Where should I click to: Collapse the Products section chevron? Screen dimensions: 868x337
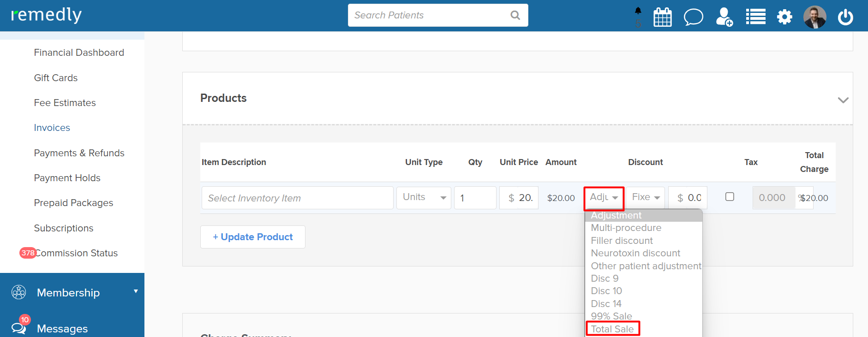coord(843,100)
